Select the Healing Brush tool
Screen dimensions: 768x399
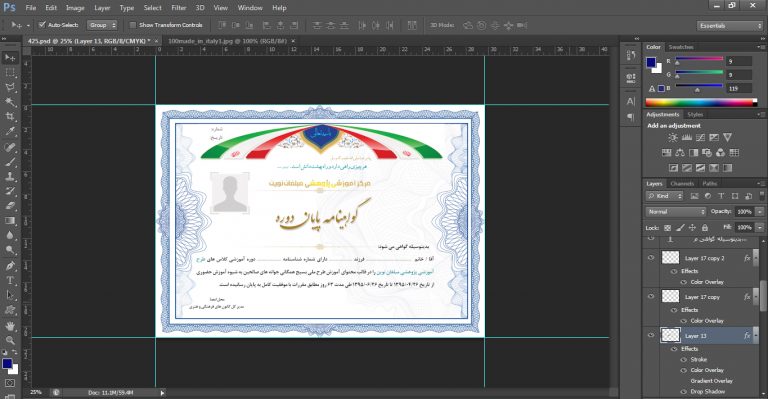[x=10, y=147]
